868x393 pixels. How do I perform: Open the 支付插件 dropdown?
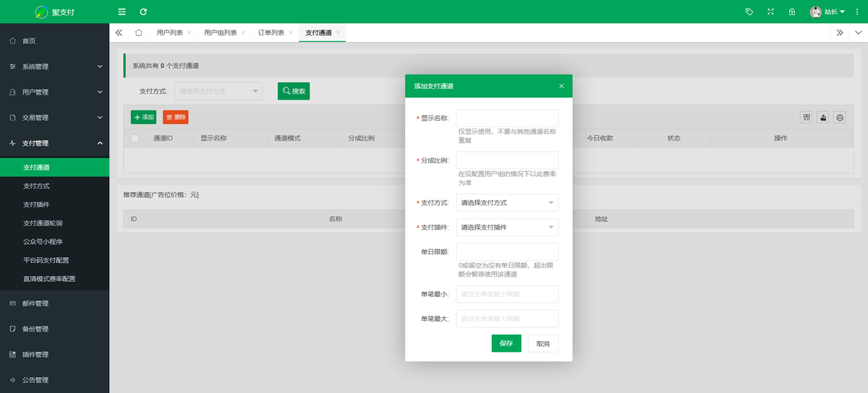[507, 228]
